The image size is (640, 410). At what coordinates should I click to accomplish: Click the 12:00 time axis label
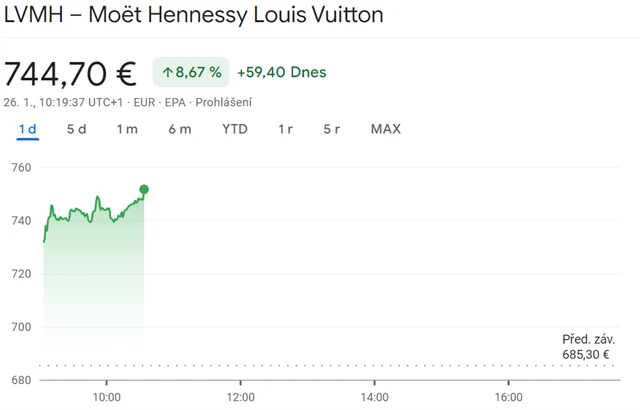(x=240, y=396)
